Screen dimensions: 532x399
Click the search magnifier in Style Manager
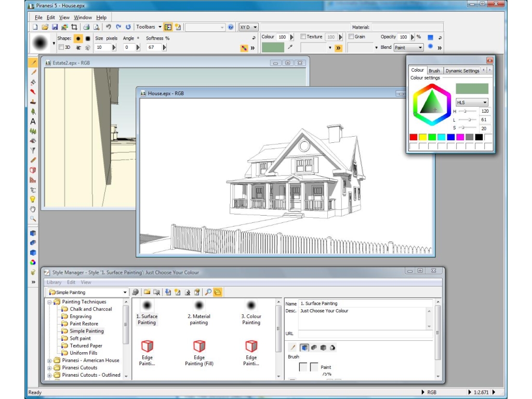208,292
